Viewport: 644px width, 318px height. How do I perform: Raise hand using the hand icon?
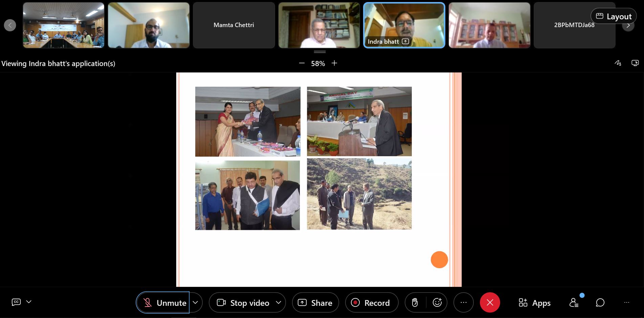tap(415, 302)
